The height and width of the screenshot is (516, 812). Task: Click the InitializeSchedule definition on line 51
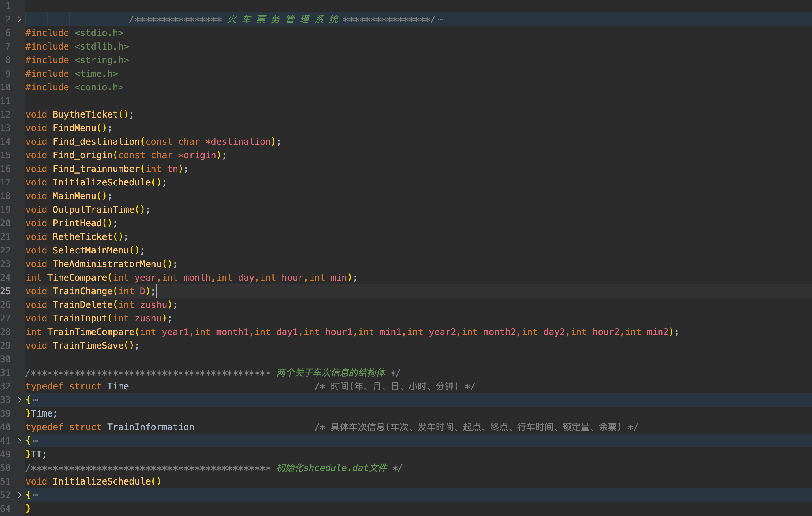pyautogui.click(x=101, y=481)
